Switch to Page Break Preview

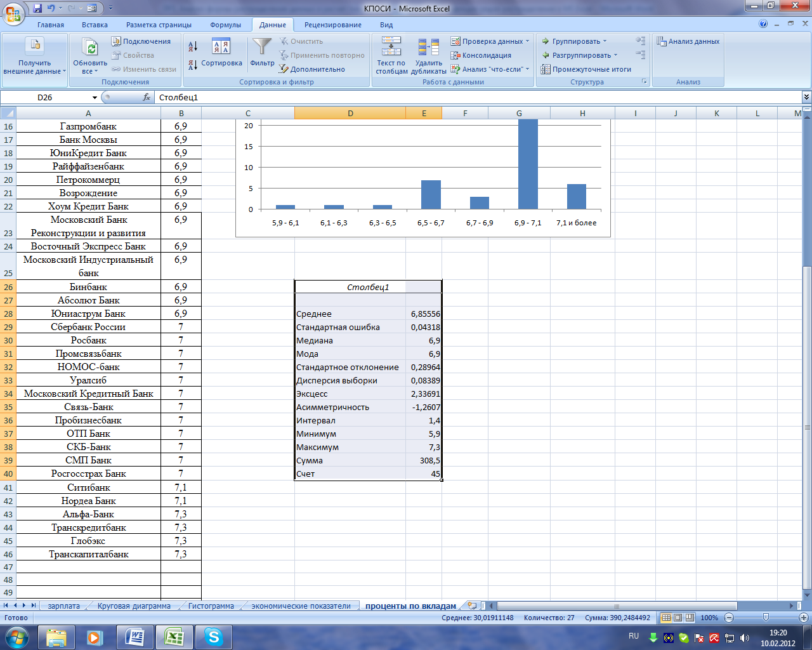pyautogui.click(x=689, y=618)
